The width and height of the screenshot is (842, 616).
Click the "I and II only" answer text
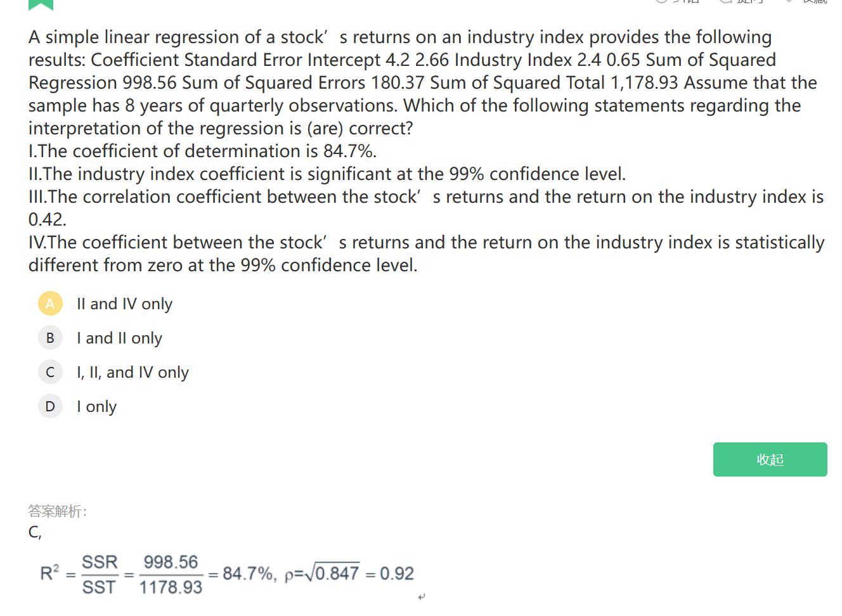119,338
